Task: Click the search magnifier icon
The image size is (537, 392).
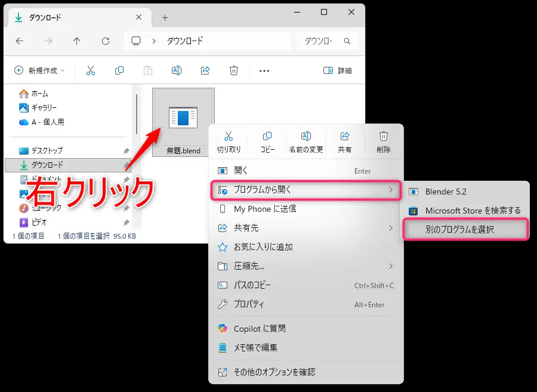Action: pos(347,41)
